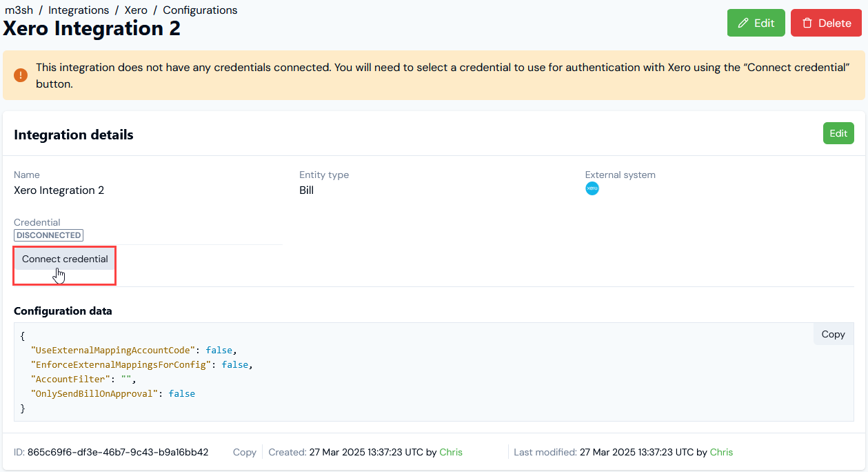The width and height of the screenshot is (868, 472).
Task: Click the Last modified timestamp 27 Mar 2025 13:37:23 UTC
Action: [636, 452]
